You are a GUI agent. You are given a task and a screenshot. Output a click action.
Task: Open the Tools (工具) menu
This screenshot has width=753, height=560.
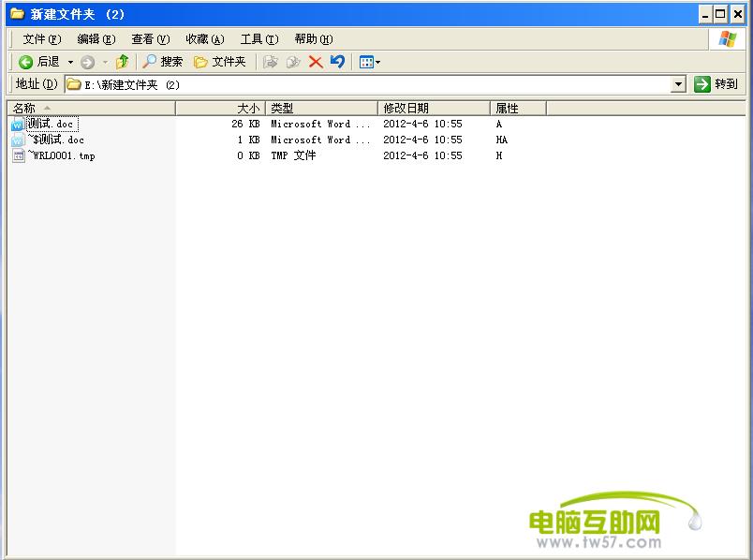coord(258,38)
